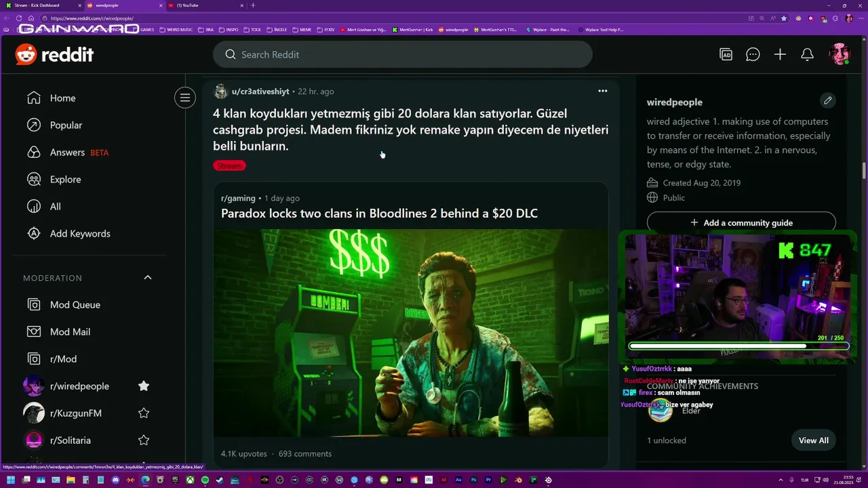868x488 pixels.
Task: Open Windows Start menu
Action: click(x=11, y=480)
